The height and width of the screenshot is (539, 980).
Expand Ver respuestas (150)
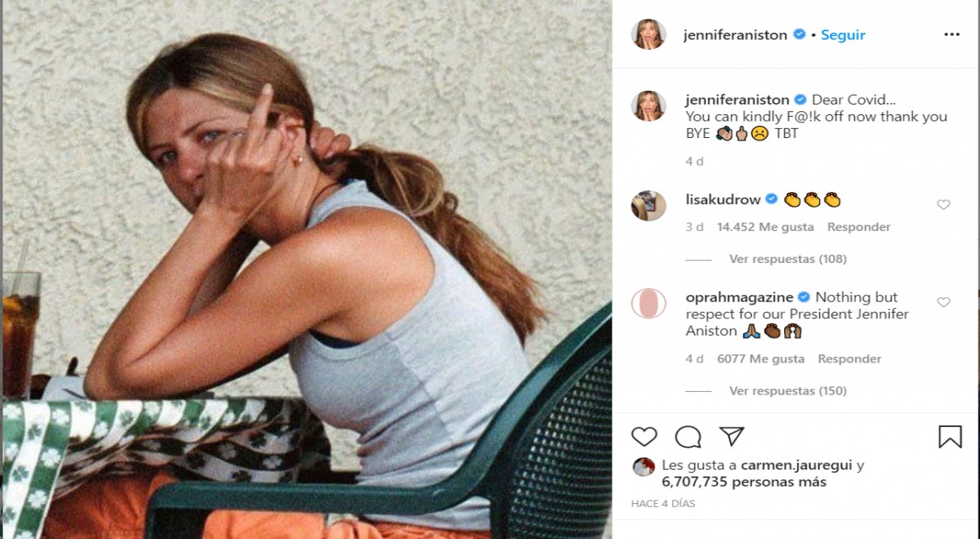(x=787, y=391)
